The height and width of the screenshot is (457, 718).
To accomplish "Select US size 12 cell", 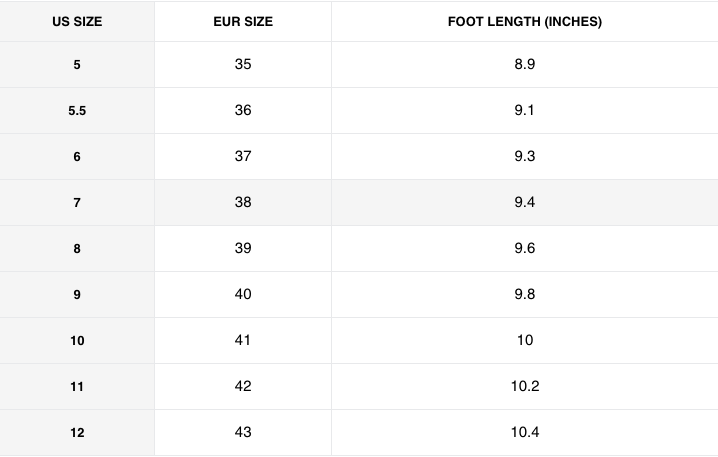I will pos(77,433).
